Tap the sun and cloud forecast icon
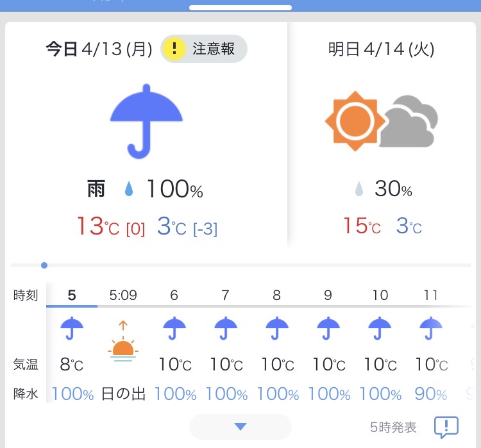The image size is (481, 448). tap(382, 121)
